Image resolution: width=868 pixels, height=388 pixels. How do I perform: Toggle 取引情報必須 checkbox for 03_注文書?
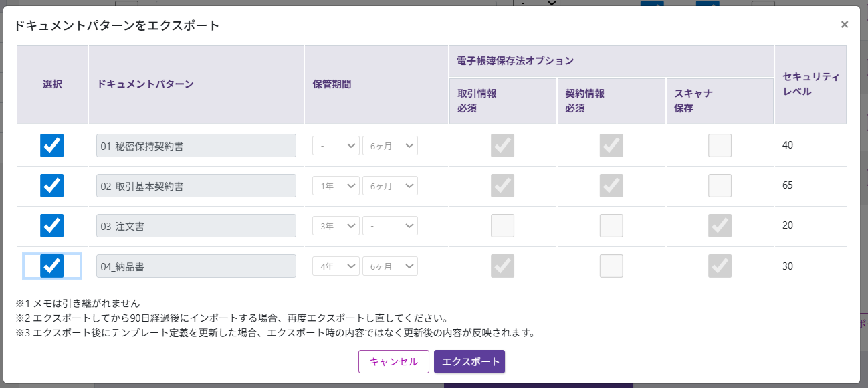502,225
